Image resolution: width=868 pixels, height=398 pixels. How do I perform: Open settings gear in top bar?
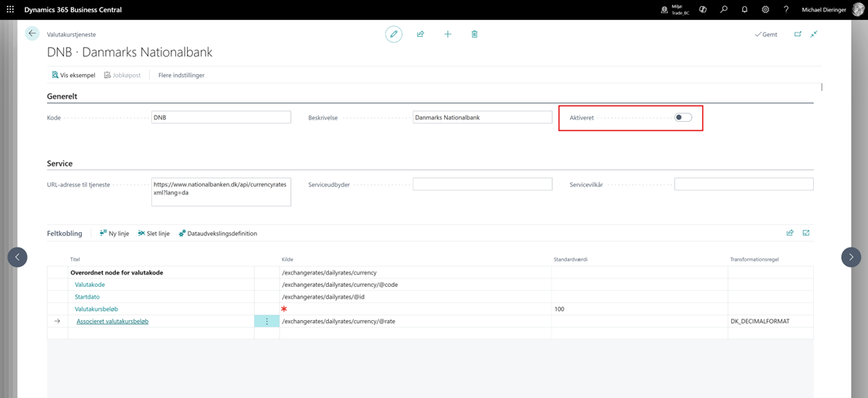point(765,10)
